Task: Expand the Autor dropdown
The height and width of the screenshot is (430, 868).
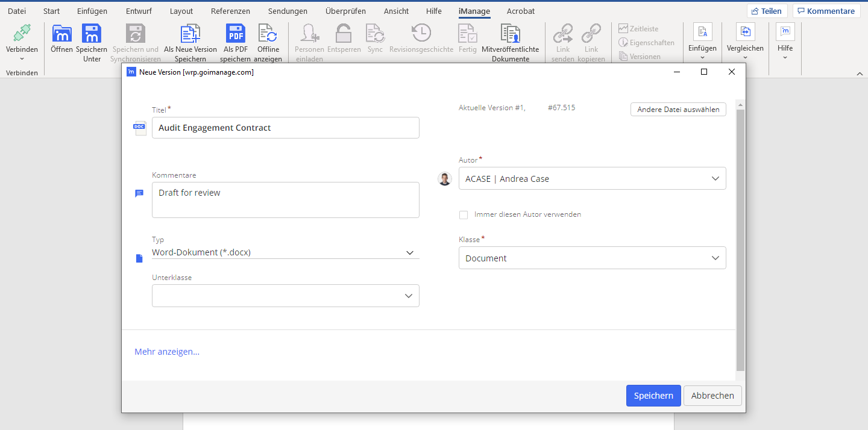Action: click(x=715, y=179)
